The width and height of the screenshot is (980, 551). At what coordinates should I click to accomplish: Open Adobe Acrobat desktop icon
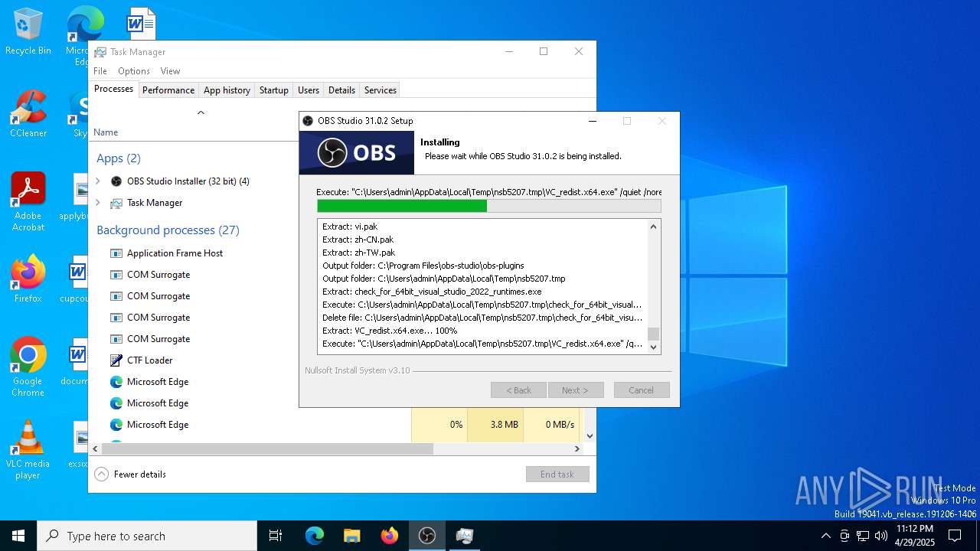pyautogui.click(x=28, y=201)
